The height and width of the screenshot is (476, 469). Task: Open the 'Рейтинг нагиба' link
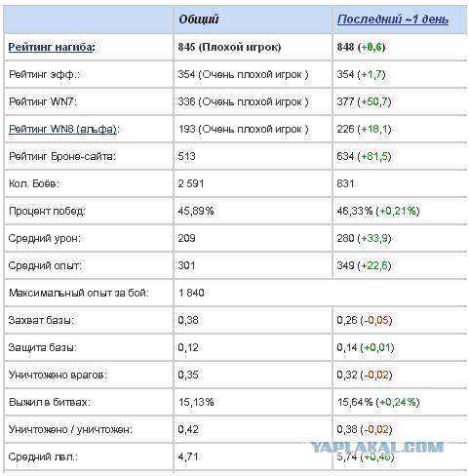pyautogui.click(x=51, y=47)
